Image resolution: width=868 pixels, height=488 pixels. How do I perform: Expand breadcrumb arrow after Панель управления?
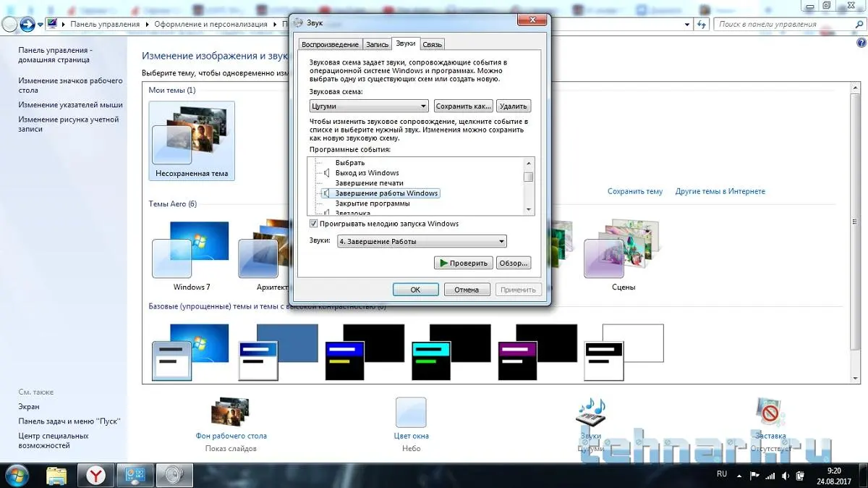point(148,24)
